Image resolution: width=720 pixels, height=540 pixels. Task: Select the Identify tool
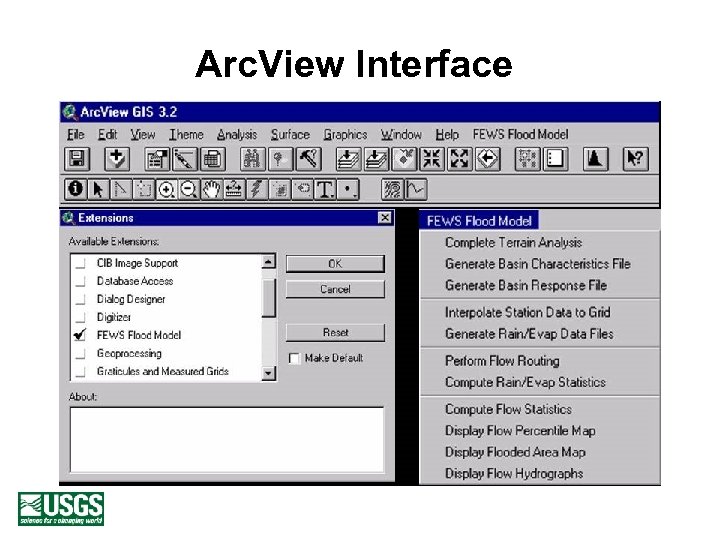75,189
